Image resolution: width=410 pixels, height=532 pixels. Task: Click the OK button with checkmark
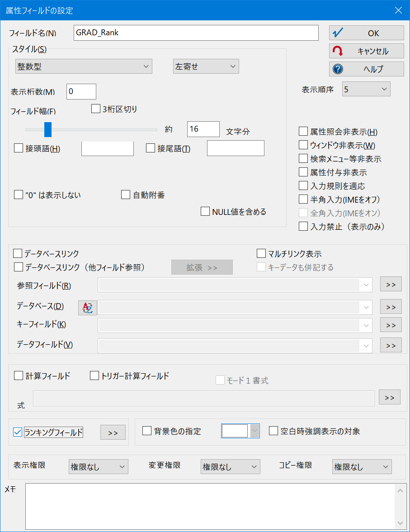point(366,33)
